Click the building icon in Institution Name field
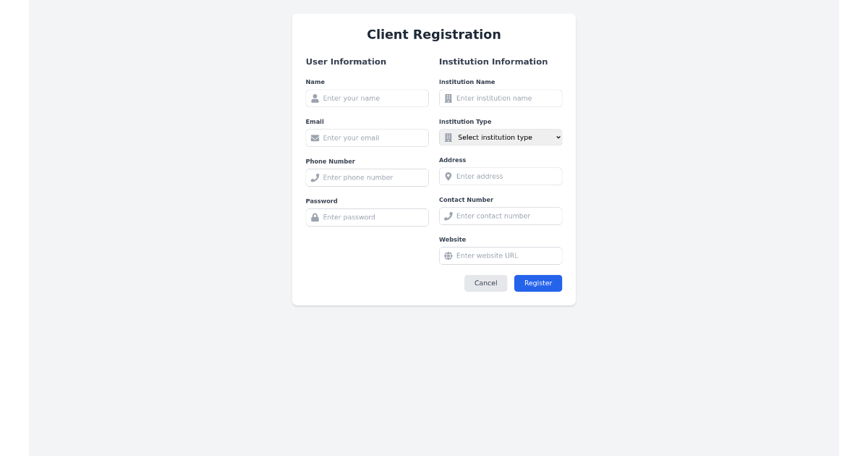Viewport: 868px width, 456px height. pyautogui.click(x=448, y=98)
